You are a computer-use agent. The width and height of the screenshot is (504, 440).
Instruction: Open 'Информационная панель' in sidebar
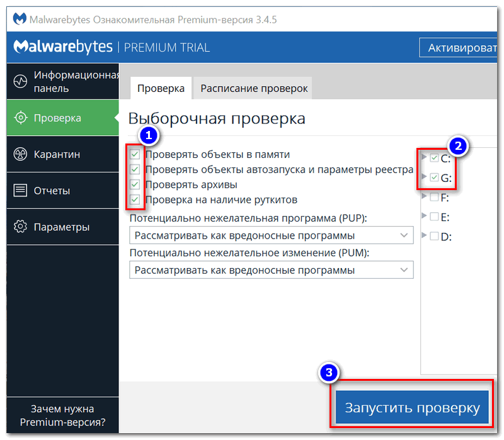pyautogui.click(x=62, y=81)
